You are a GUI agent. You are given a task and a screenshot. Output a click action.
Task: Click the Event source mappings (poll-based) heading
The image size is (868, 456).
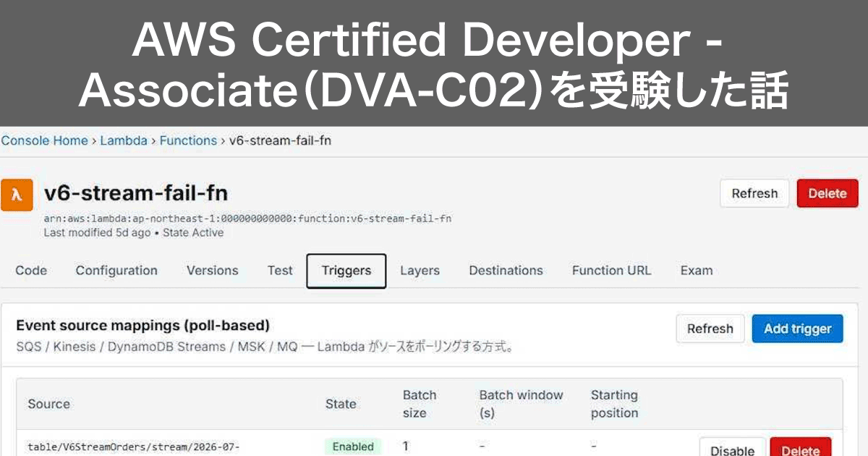tap(142, 326)
